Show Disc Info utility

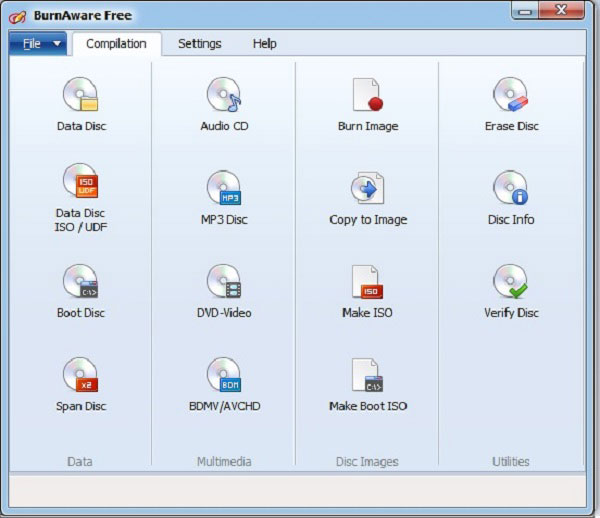511,197
